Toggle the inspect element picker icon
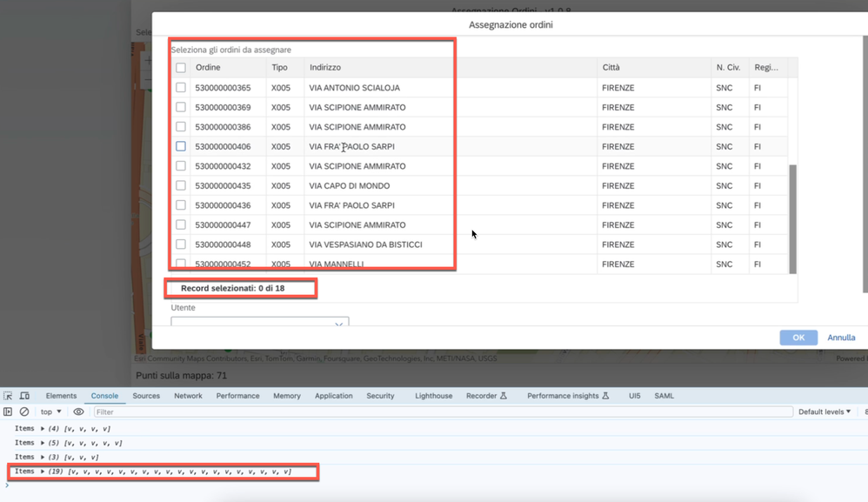 click(8, 396)
